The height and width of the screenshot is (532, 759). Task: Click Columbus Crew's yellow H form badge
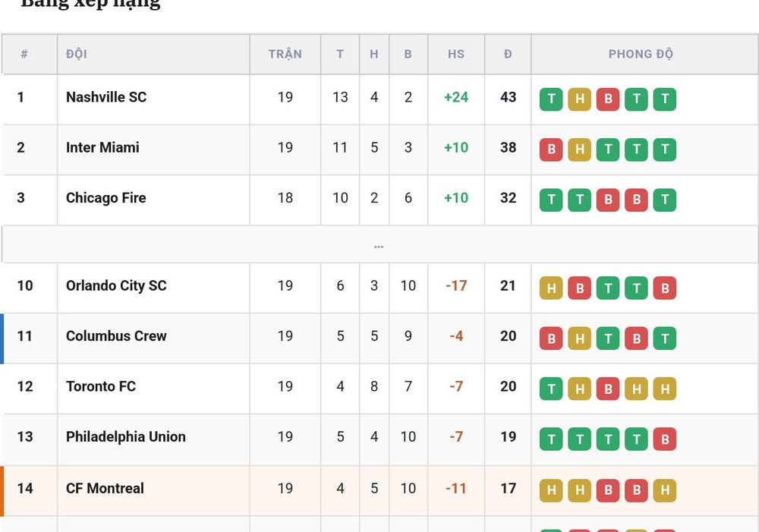pos(579,338)
